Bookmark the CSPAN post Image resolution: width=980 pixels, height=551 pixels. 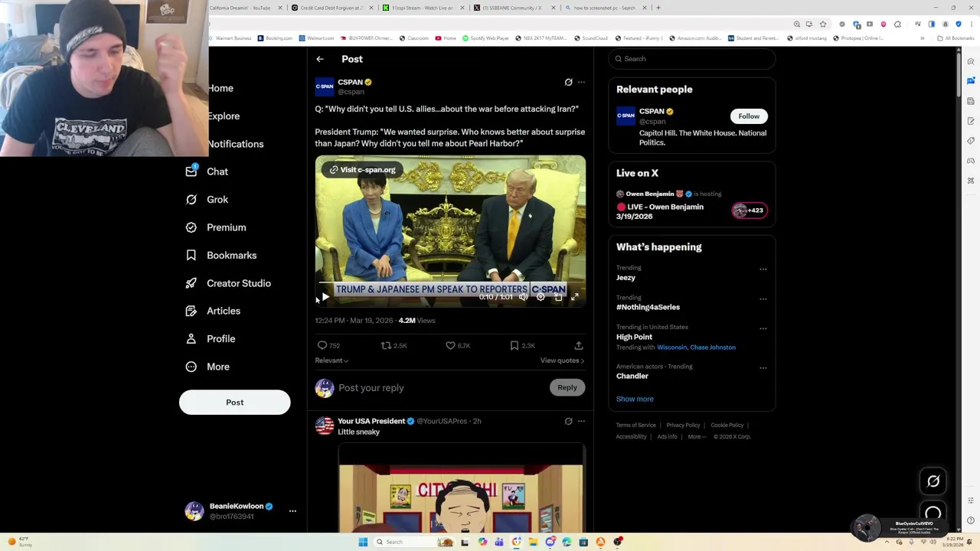(514, 346)
